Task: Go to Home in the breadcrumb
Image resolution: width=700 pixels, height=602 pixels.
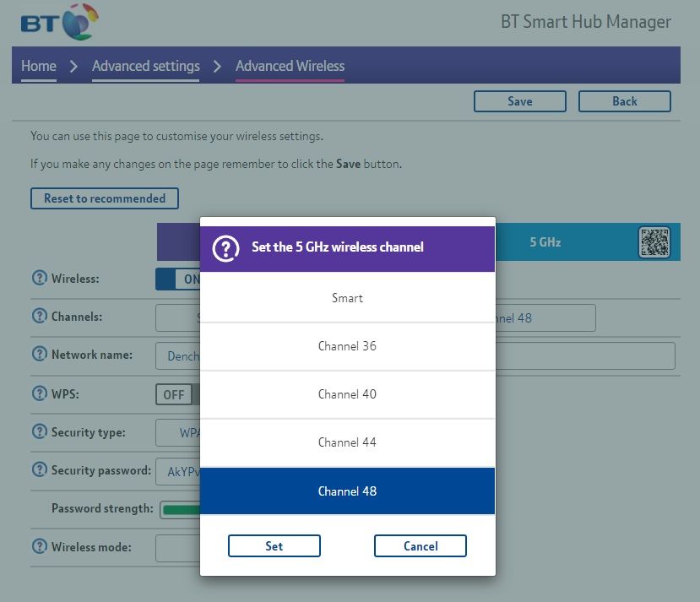Action: (39, 66)
